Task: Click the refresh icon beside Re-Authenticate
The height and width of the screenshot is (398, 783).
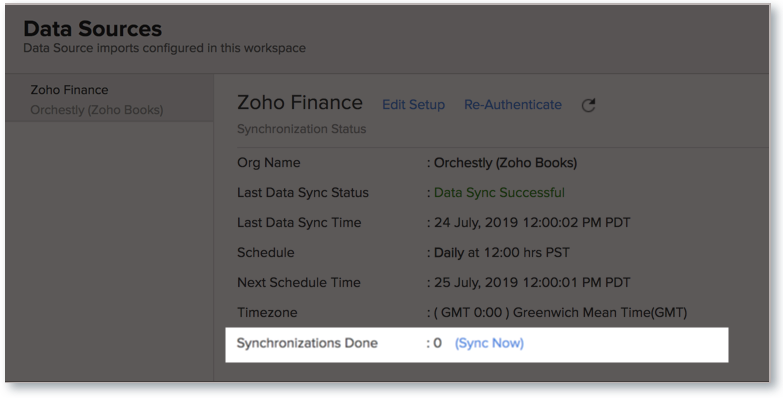Action: tap(588, 105)
